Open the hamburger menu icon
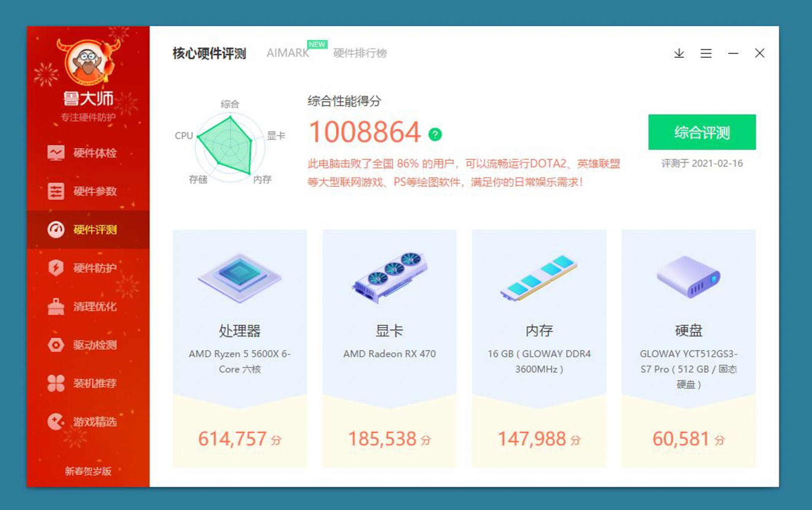Viewport: 812px width, 510px height. click(x=706, y=53)
